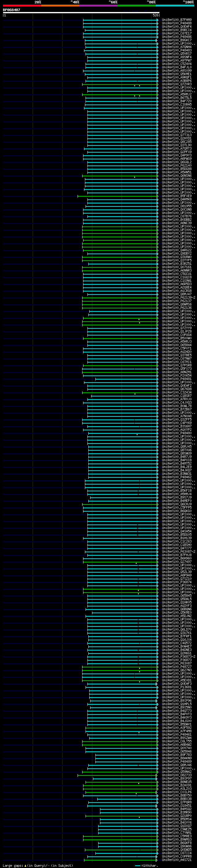Select hit label UniRef100_Q8WMS6
Viewport: 197px width, 868px height.
176,304
